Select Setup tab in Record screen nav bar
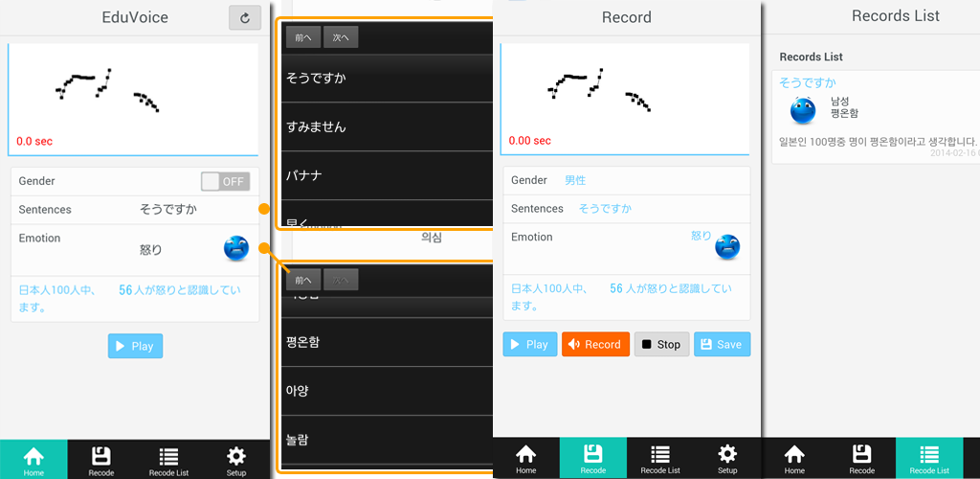980x479 pixels. 727,460
